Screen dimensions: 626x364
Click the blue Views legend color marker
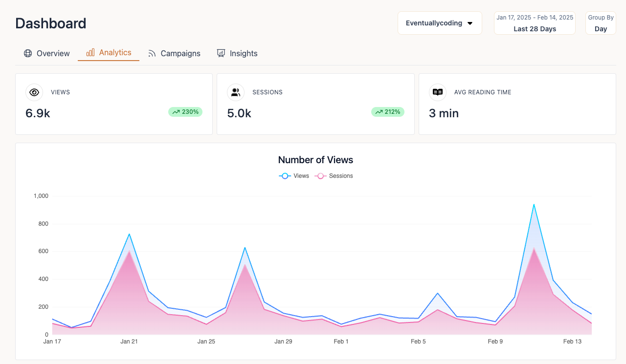[285, 176]
